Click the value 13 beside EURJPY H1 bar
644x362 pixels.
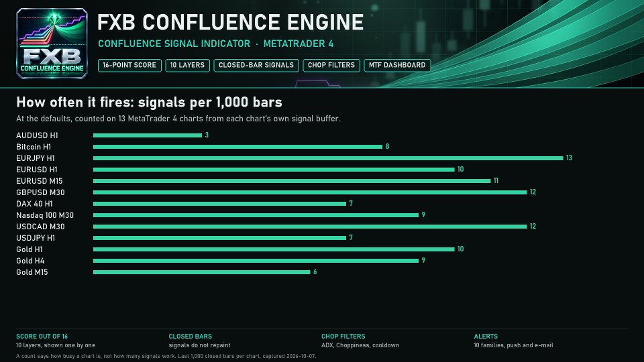tap(569, 158)
